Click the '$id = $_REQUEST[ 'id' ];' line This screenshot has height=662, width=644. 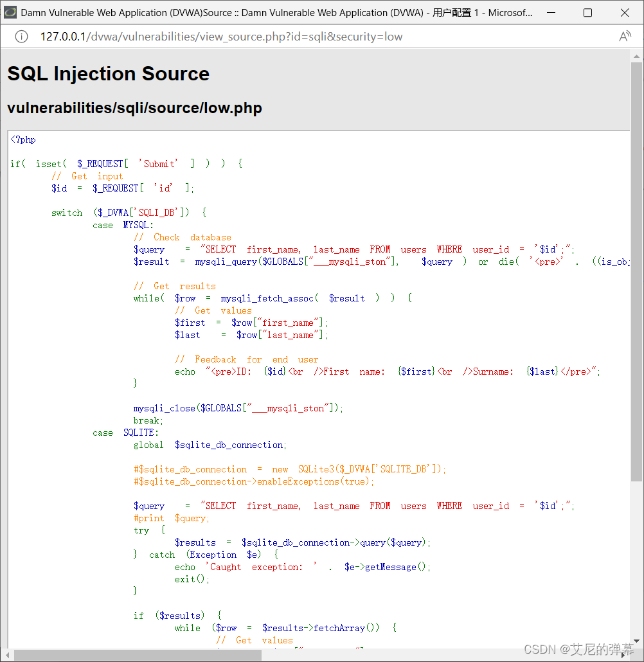tap(123, 188)
